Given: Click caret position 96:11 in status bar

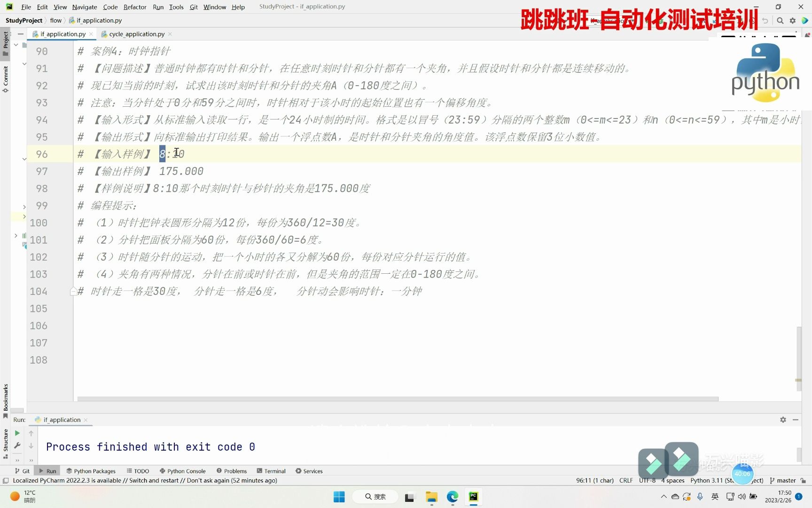Looking at the screenshot, I should (x=595, y=481).
